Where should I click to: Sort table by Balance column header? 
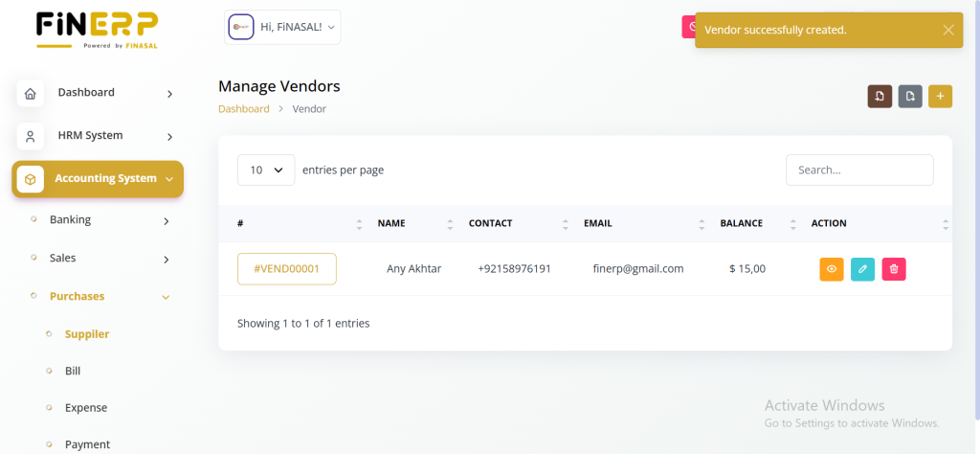tap(742, 223)
